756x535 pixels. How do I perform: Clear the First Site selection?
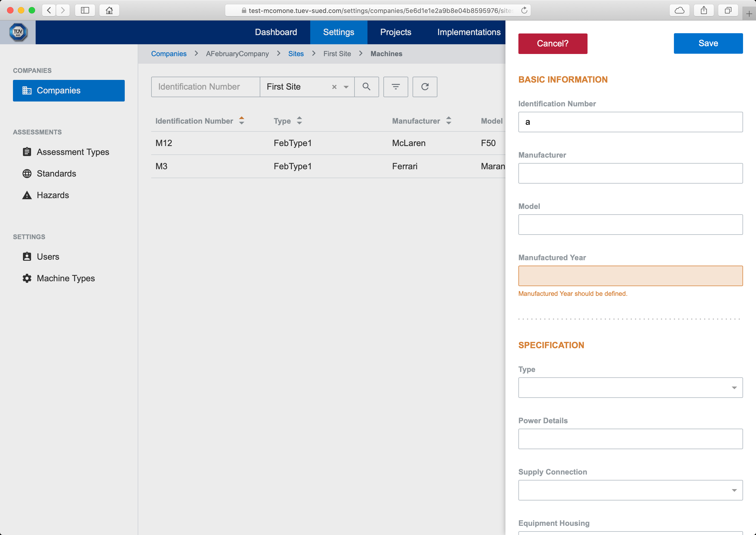[334, 87]
